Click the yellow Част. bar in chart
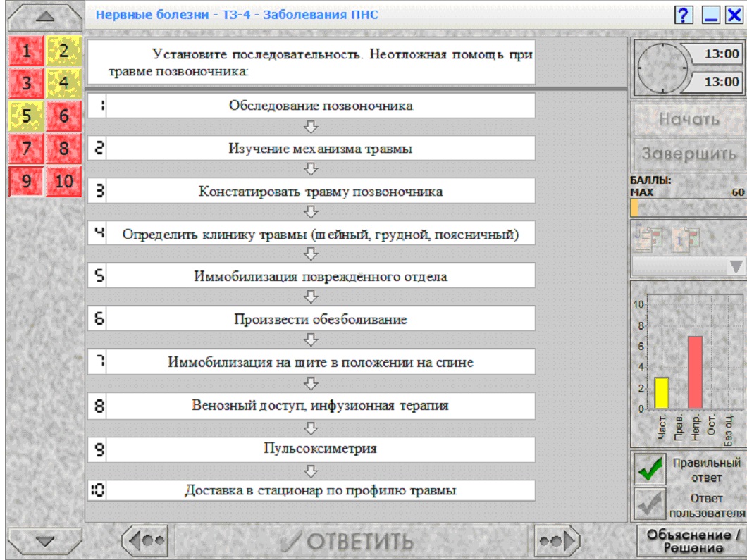The height and width of the screenshot is (560, 747). tap(661, 393)
